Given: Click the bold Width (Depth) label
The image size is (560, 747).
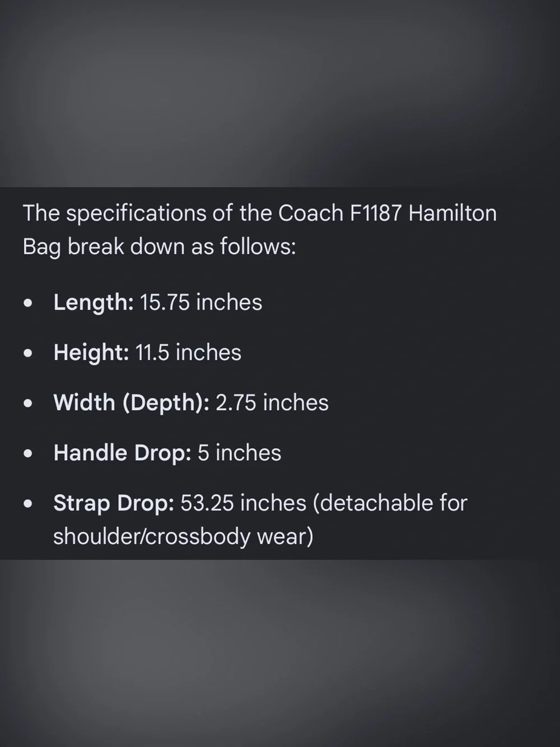Looking at the screenshot, I should 132,403.
